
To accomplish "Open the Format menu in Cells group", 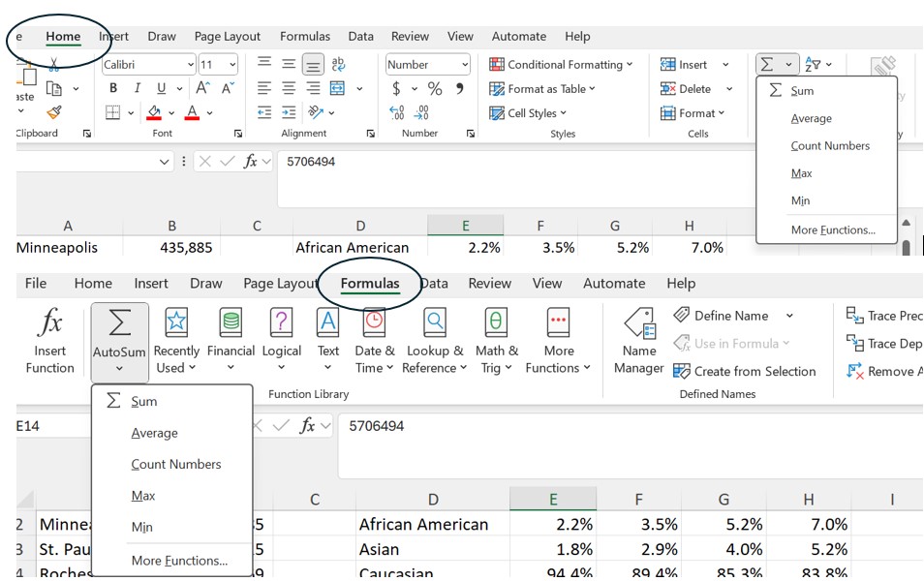I will point(693,113).
